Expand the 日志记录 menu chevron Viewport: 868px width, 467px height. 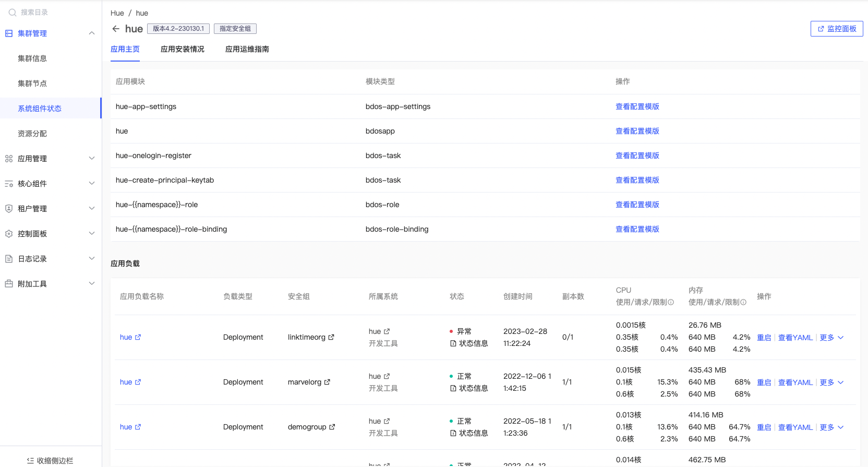(x=92, y=258)
